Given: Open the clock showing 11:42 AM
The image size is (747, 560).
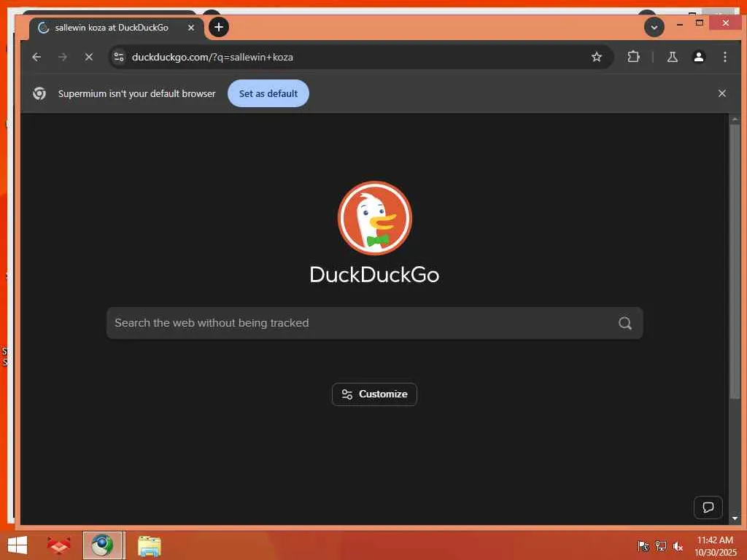Looking at the screenshot, I should pos(715,545).
